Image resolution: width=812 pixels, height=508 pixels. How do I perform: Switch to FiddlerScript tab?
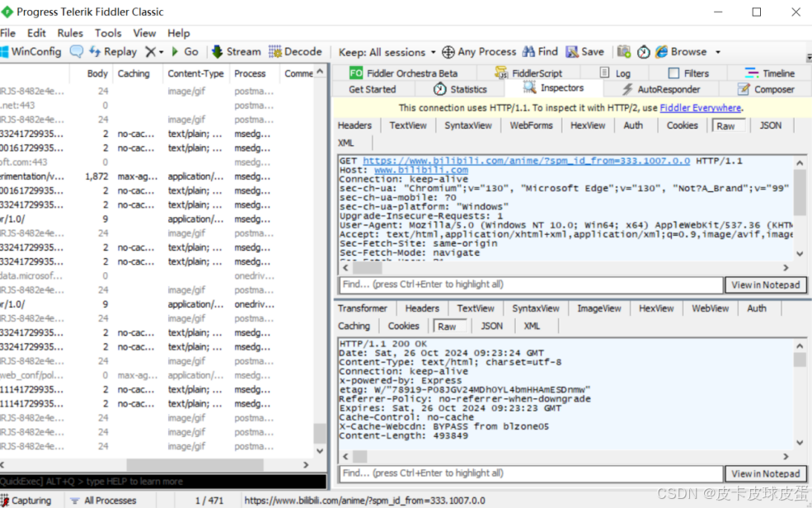coord(528,73)
